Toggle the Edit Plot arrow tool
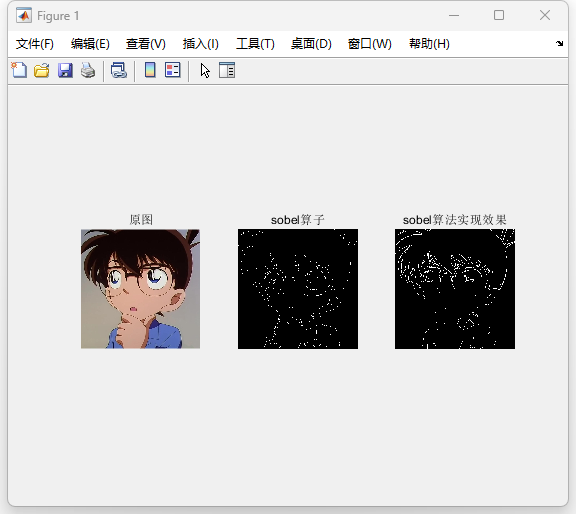The width and height of the screenshot is (576, 514). click(205, 70)
